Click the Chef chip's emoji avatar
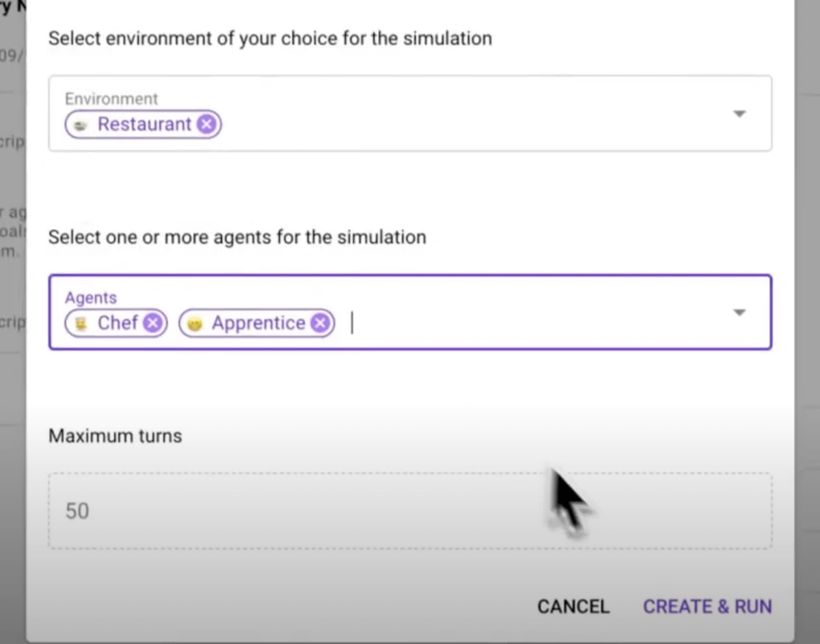This screenshot has height=644, width=820. coord(81,324)
